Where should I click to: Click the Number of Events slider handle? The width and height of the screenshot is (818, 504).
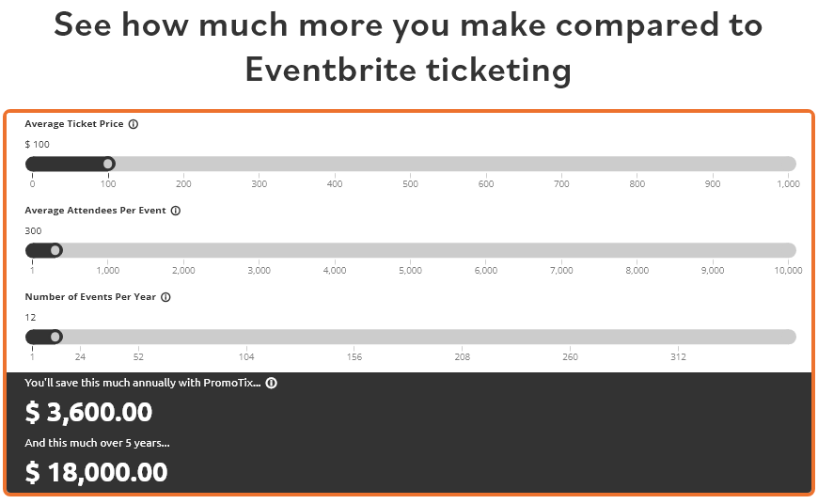pos(55,337)
